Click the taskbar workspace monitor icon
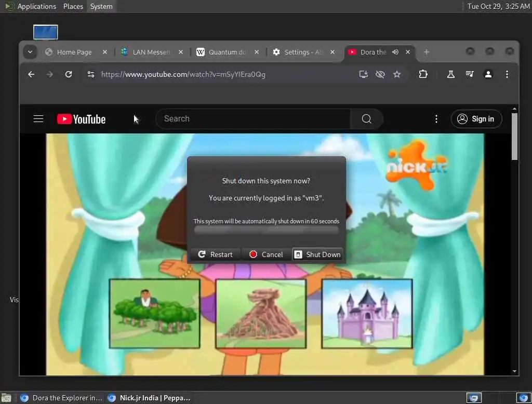 474,398
